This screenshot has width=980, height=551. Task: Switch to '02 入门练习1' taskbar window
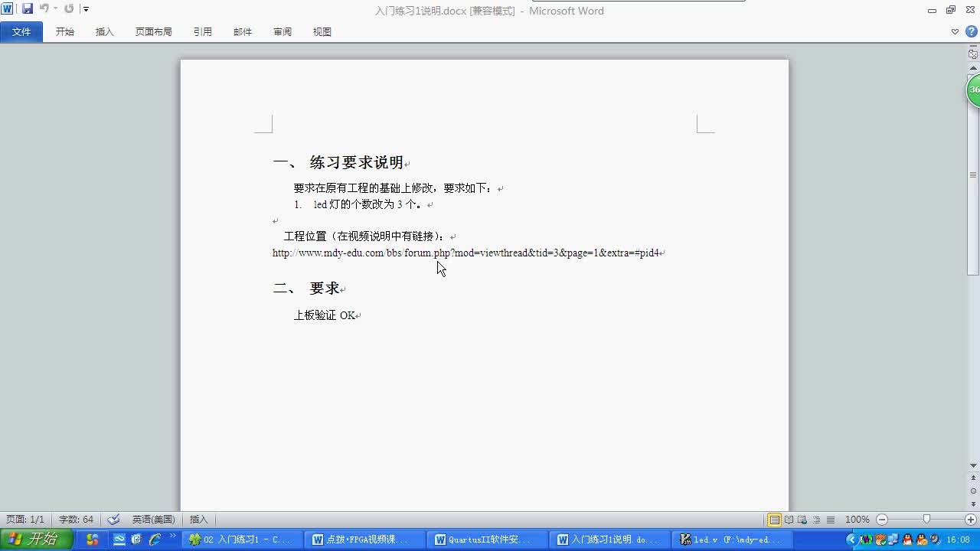click(x=243, y=540)
